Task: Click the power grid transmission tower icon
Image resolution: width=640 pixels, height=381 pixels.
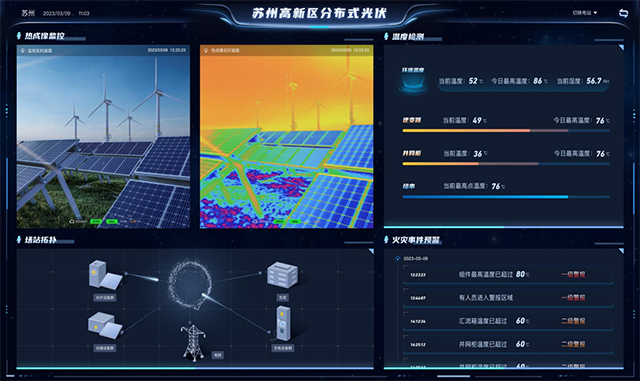Action: (x=193, y=342)
